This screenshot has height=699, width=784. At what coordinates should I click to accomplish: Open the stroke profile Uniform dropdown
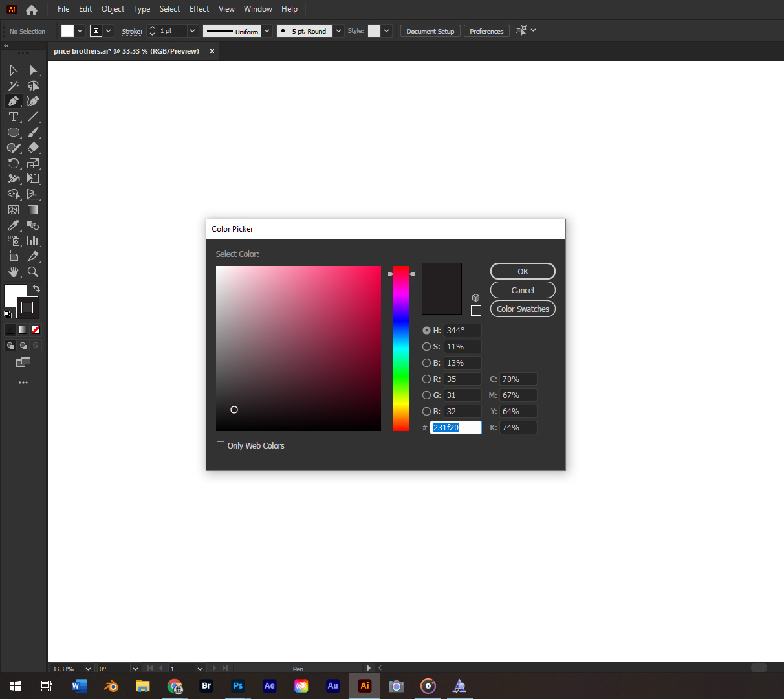click(267, 30)
